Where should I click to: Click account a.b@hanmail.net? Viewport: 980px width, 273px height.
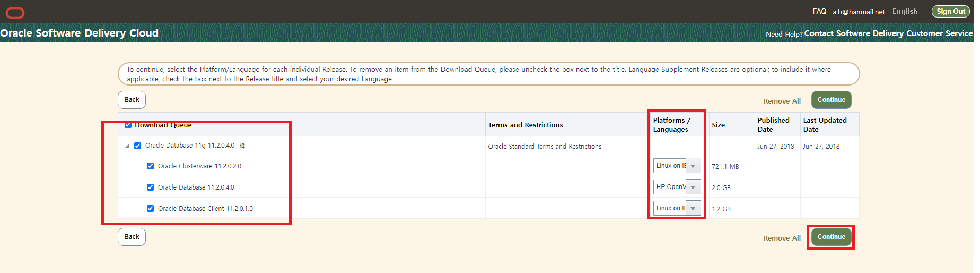pos(859,12)
